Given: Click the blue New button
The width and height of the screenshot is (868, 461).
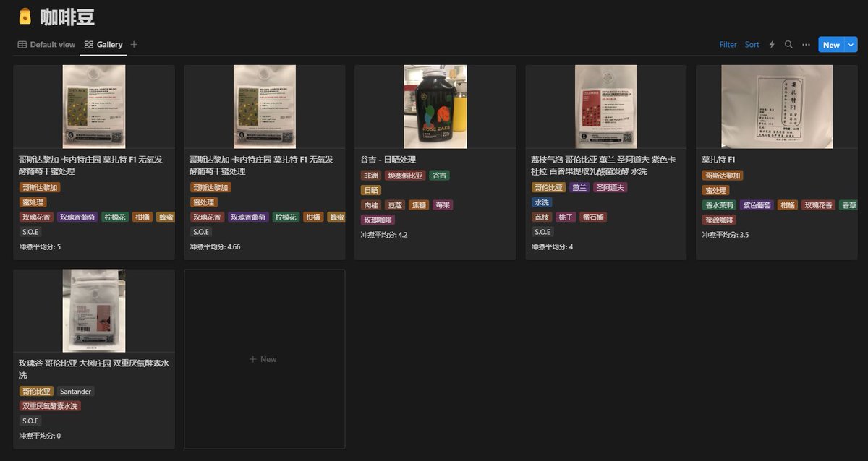Looking at the screenshot, I should coord(831,45).
